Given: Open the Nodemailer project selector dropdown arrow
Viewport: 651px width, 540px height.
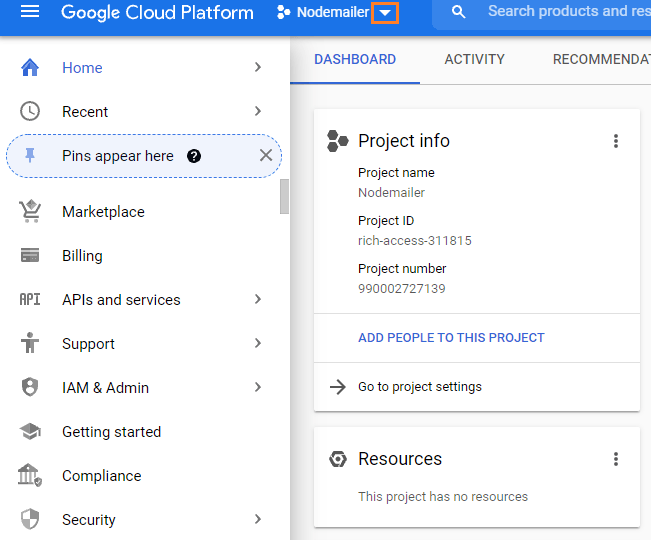Looking at the screenshot, I should coord(385,13).
